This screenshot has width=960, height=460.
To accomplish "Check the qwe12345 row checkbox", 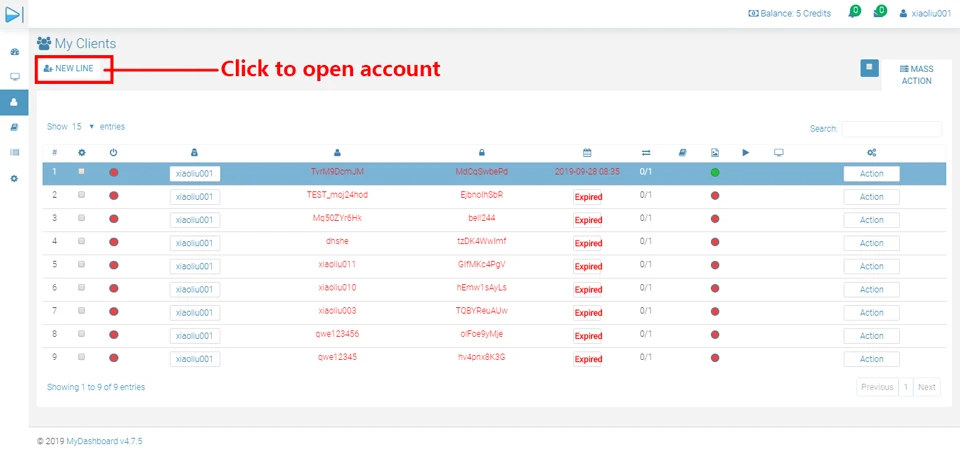I will 81,357.
